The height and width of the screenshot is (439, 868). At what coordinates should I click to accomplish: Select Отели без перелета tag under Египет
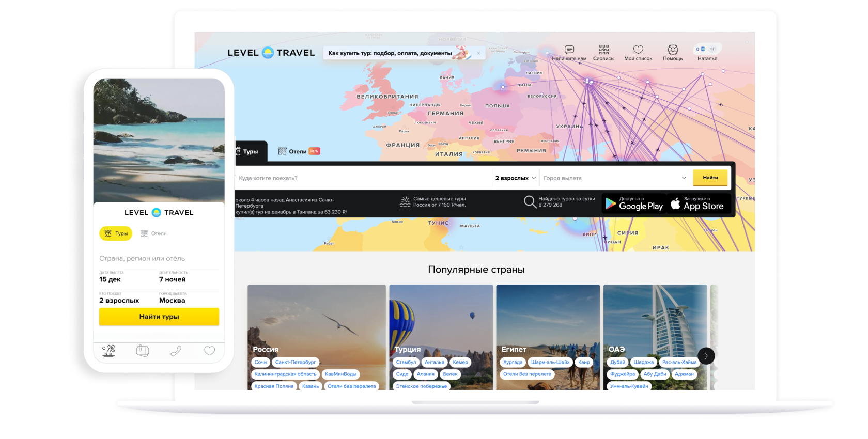coord(527,374)
